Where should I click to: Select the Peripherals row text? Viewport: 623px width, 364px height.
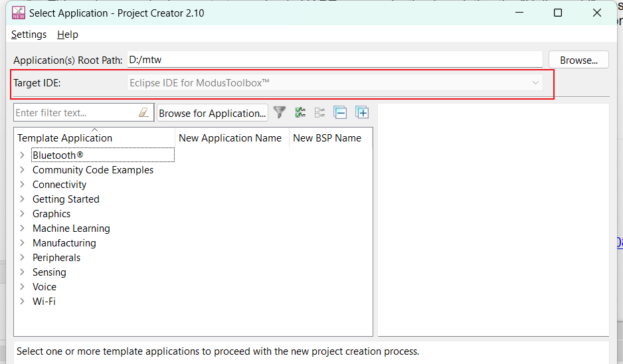click(x=56, y=258)
